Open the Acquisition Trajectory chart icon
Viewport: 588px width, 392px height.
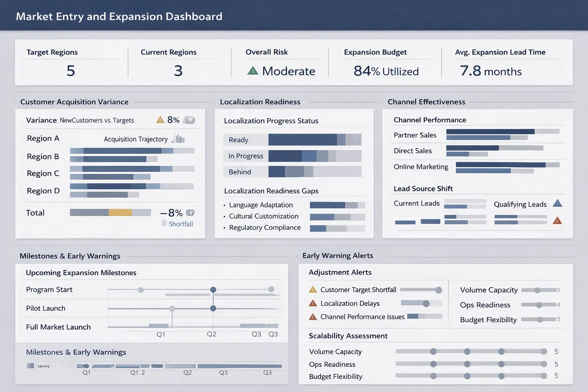(178, 139)
